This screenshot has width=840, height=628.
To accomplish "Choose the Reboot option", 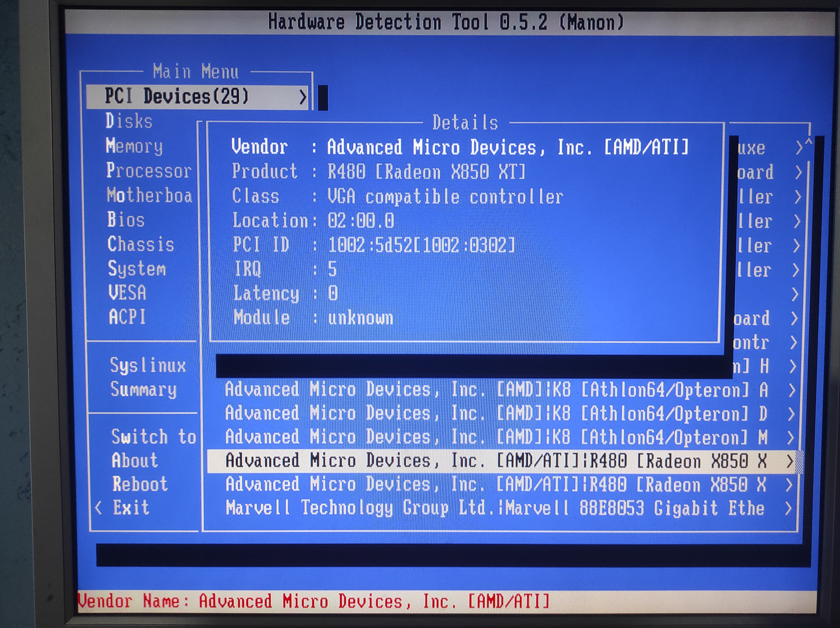I will (x=140, y=485).
